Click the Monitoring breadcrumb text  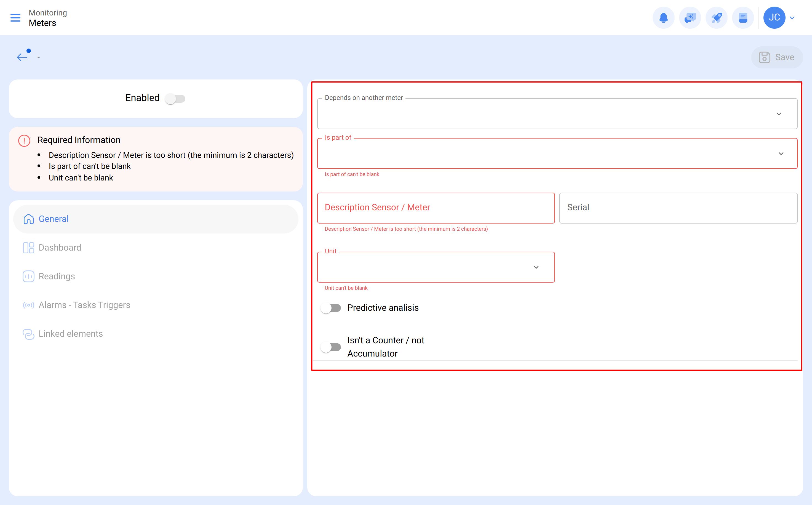(48, 13)
